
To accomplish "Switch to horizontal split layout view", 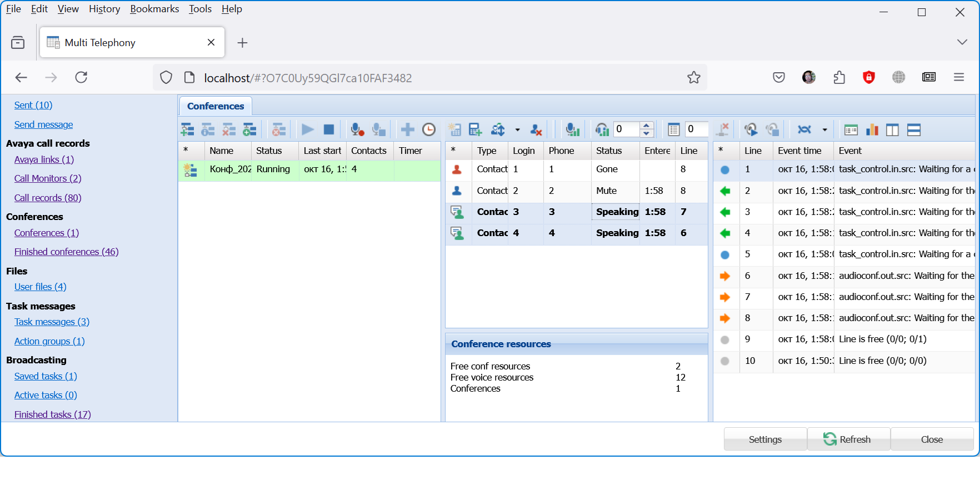I will click(914, 130).
